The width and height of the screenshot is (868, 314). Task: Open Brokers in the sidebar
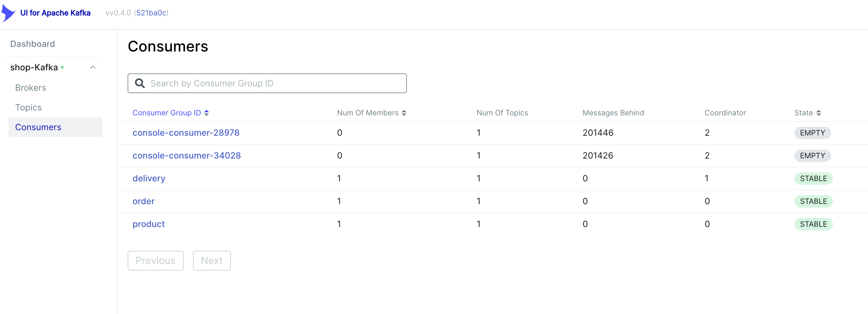31,88
